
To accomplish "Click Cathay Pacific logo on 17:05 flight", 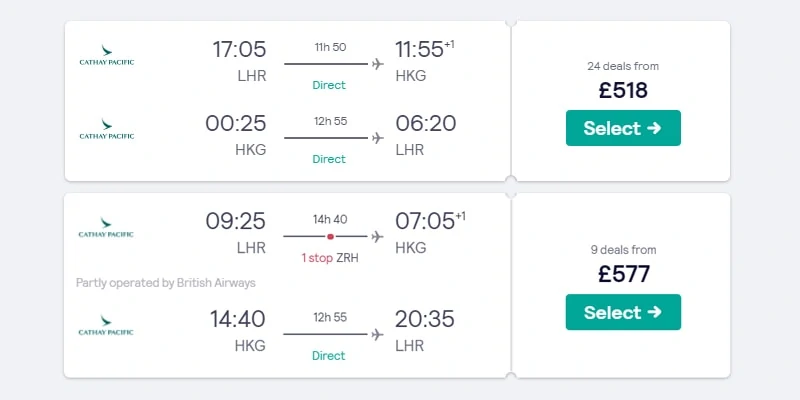I will [107, 55].
